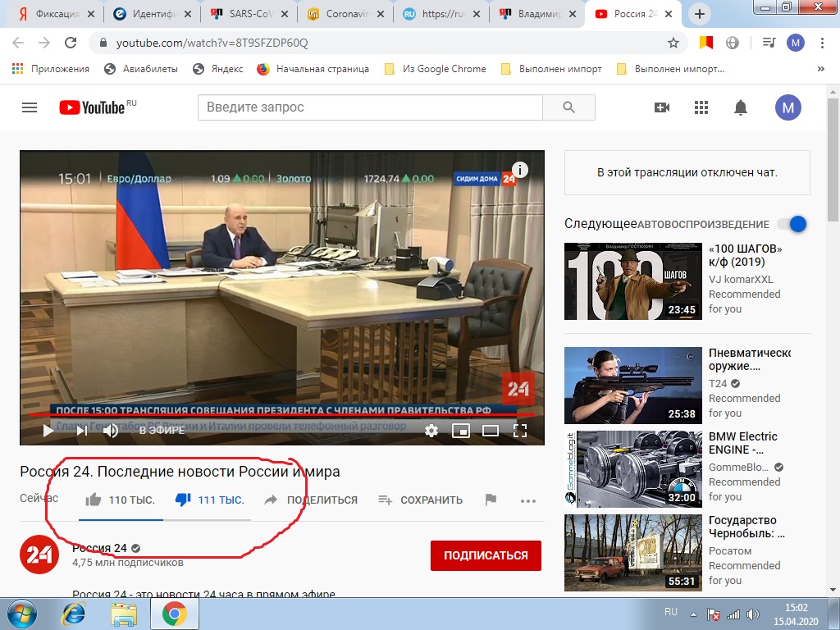840x630 pixels.
Task: Click the globe extension icon
Action: pos(733,43)
